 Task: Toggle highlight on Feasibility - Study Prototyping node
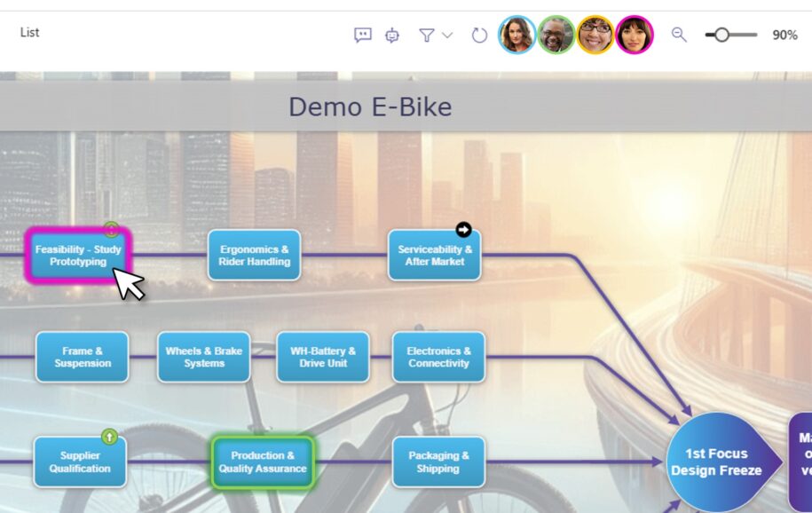(x=78, y=256)
